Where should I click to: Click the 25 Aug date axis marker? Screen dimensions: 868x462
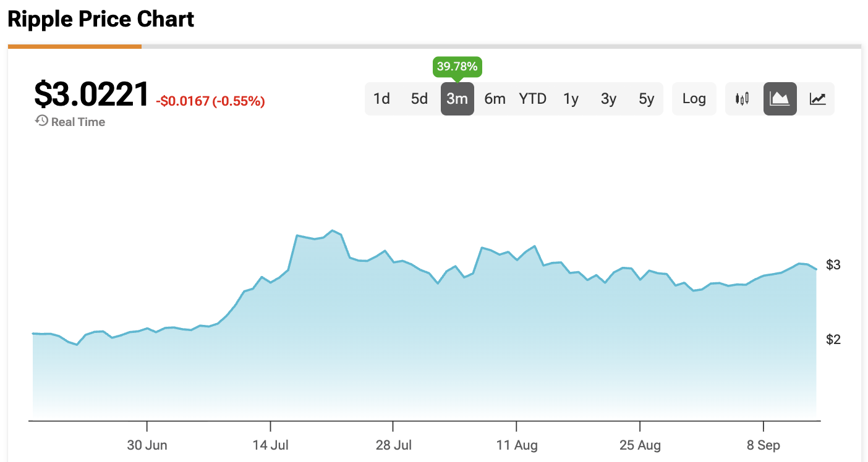pyautogui.click(x=640, y=445)
